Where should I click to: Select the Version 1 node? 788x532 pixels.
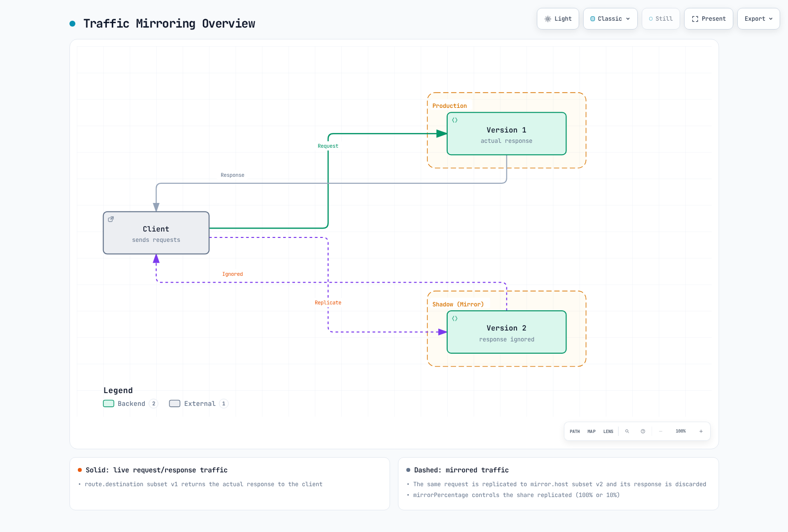506,134
